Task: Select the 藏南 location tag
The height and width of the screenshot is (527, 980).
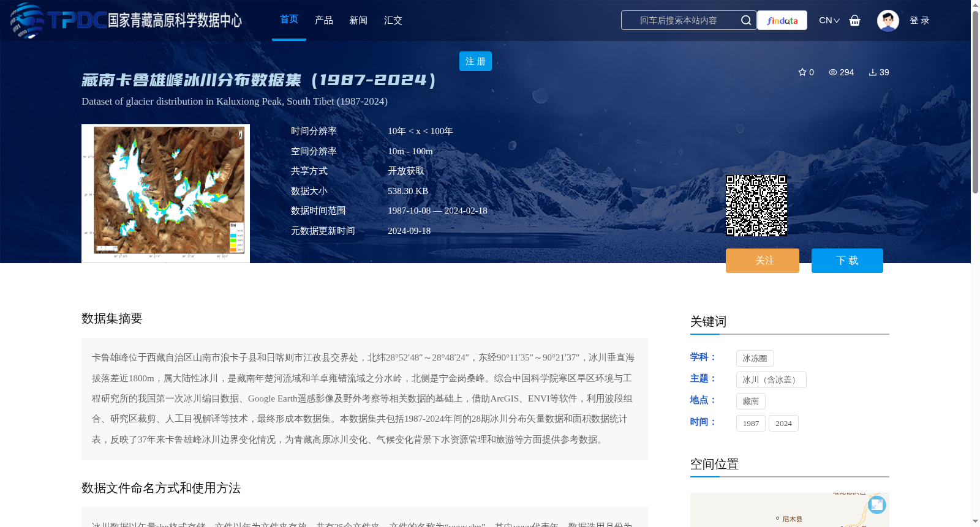Action: (x=750, y=401)
